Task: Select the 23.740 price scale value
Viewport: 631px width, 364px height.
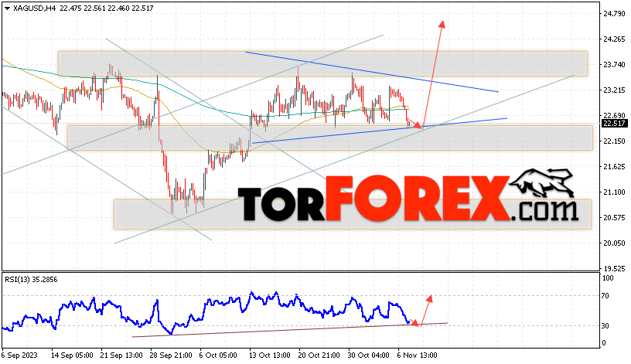Action: pos(614,64)
